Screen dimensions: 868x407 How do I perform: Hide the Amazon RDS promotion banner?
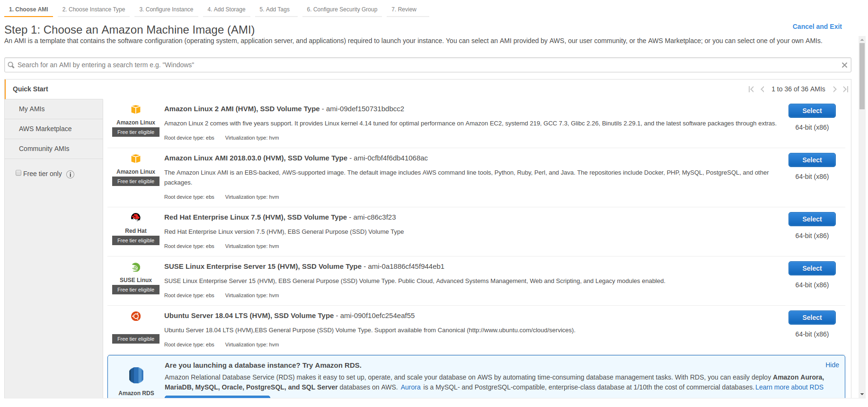pos(832,365)
